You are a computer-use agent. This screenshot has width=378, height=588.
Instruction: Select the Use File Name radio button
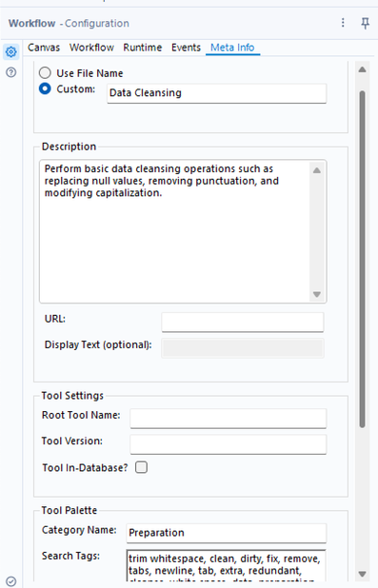pos(45,72)
